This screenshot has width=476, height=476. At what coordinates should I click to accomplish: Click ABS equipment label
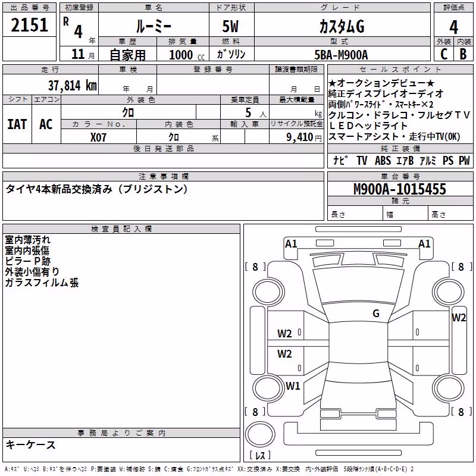pos(383,160)
